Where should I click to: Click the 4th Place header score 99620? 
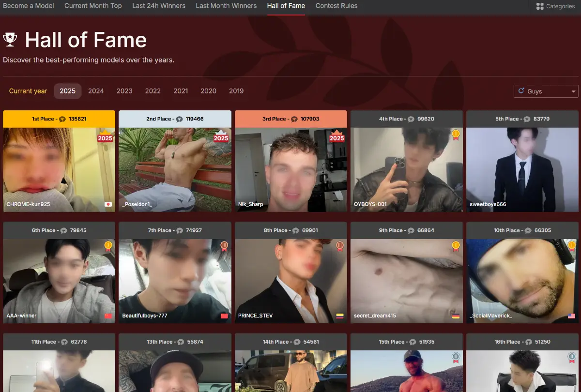point(426,119)
